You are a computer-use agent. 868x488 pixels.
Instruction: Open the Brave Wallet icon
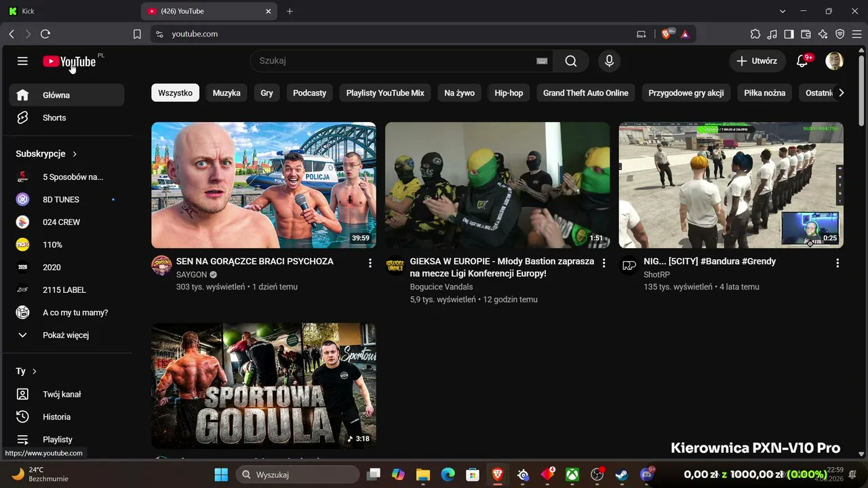[806, 34]
